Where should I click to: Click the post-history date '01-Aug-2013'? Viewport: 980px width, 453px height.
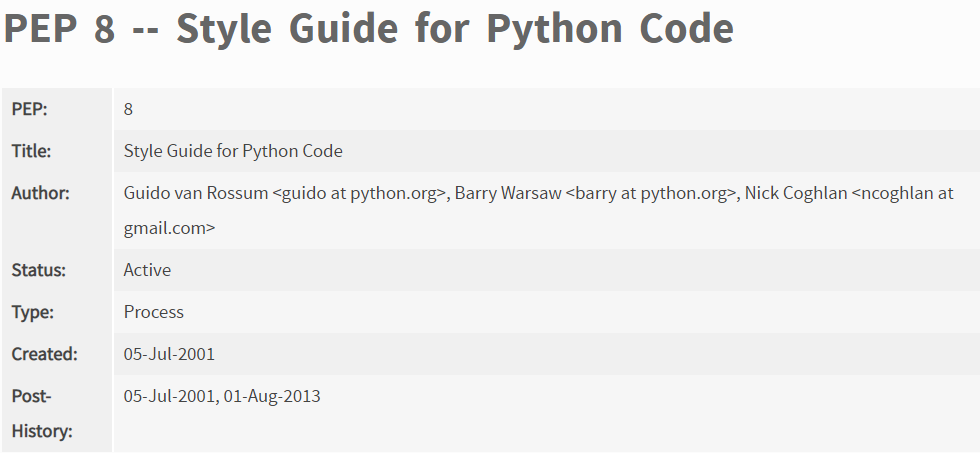click(272, 396)
